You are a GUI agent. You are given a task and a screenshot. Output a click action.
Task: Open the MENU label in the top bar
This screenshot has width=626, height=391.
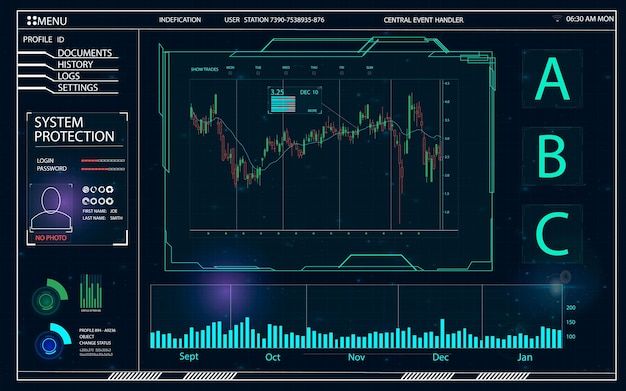52,21
